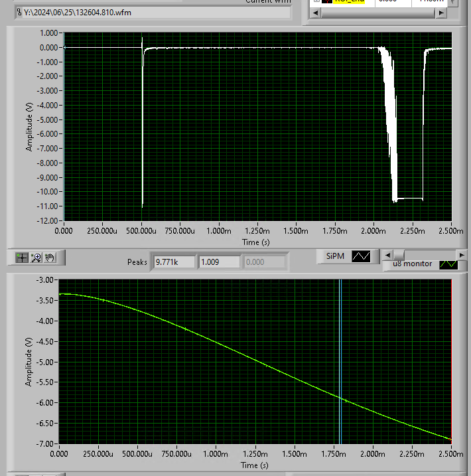Click the upper graph's -12.00 y-axis minimum
The height and width of the screenshot is (476, 471).
47,220
